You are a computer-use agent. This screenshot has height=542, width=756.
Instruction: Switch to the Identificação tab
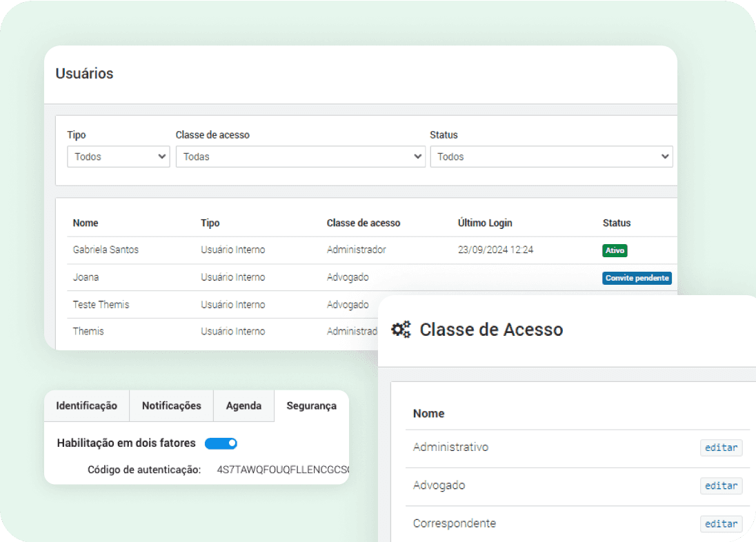[x=86, y=405]
